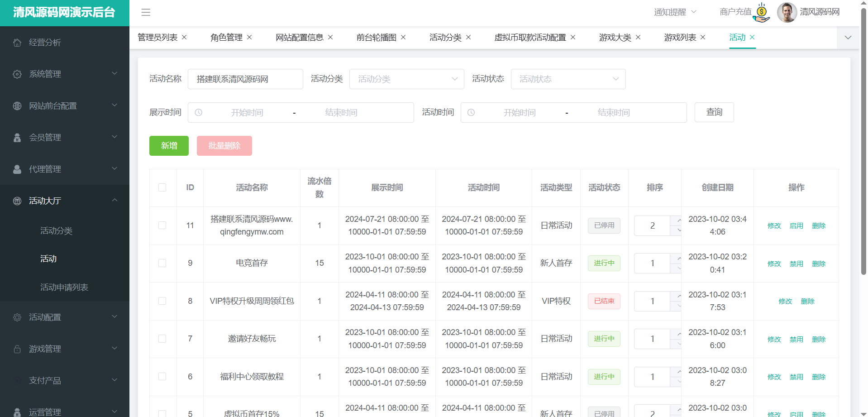
Task: Open the 活动分类 dropdown filter
Action: coord(406,79)
